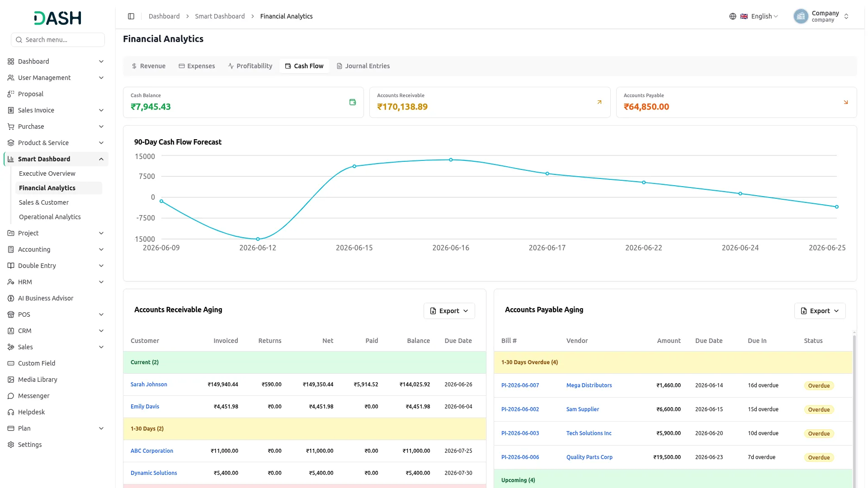The width and height of the screenshot is (868, 488).
Task: Expand the Accounting menu chevron
Action: [101, 249]
